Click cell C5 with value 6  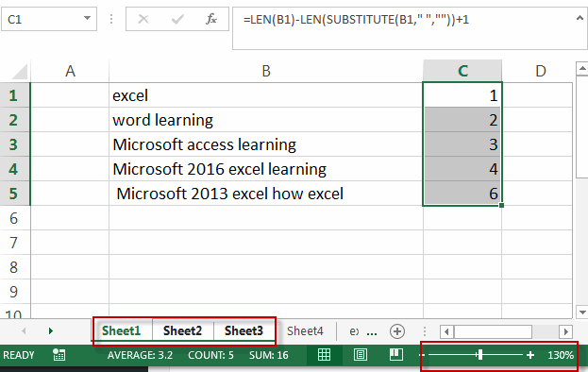click(x=462, y=194)
